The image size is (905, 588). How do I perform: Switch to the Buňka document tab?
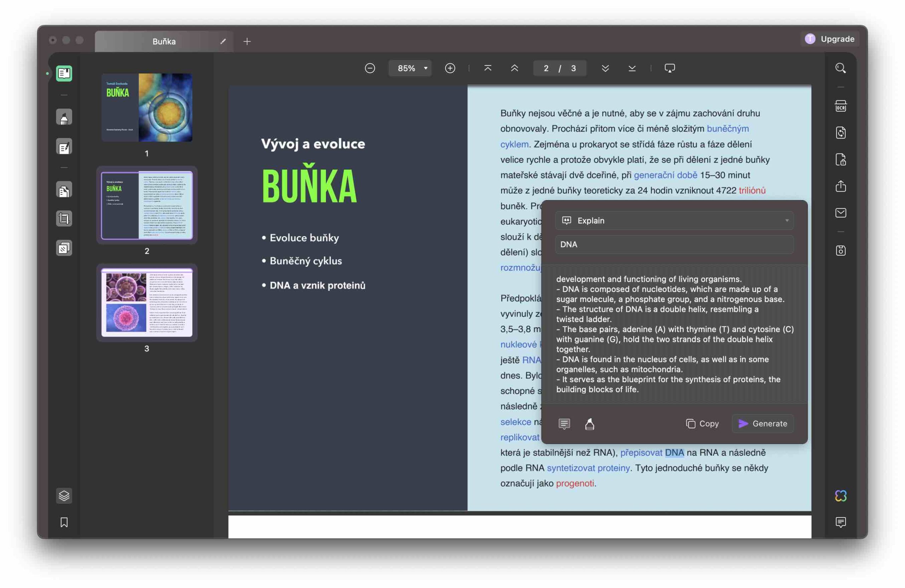(x=164, y=41)
